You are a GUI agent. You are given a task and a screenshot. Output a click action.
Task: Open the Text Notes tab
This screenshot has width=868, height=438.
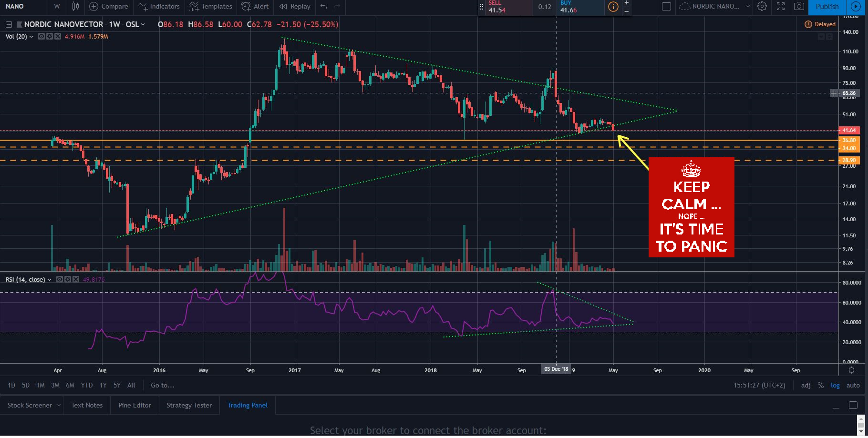87,405
